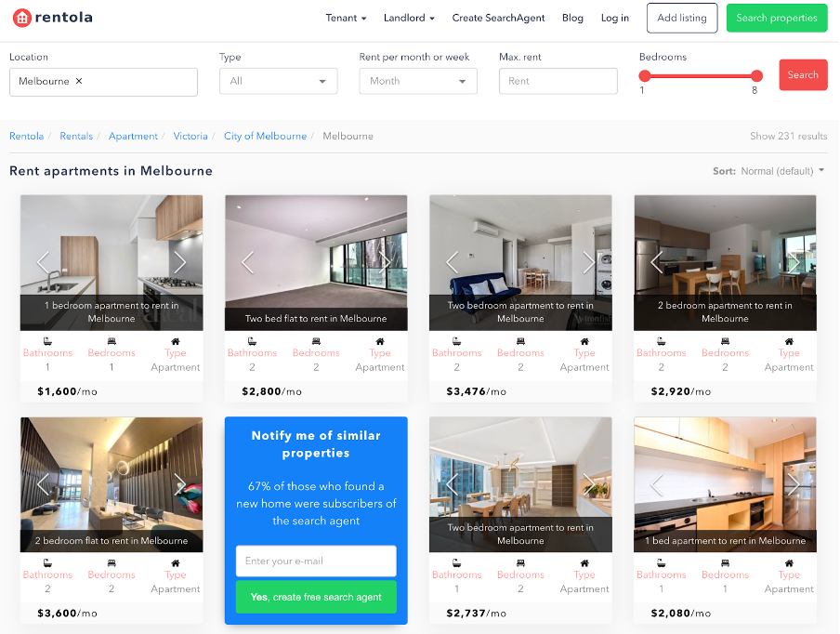
Task: Focus the Location input field
Action: pyautogui.click(x=103, y=82)
